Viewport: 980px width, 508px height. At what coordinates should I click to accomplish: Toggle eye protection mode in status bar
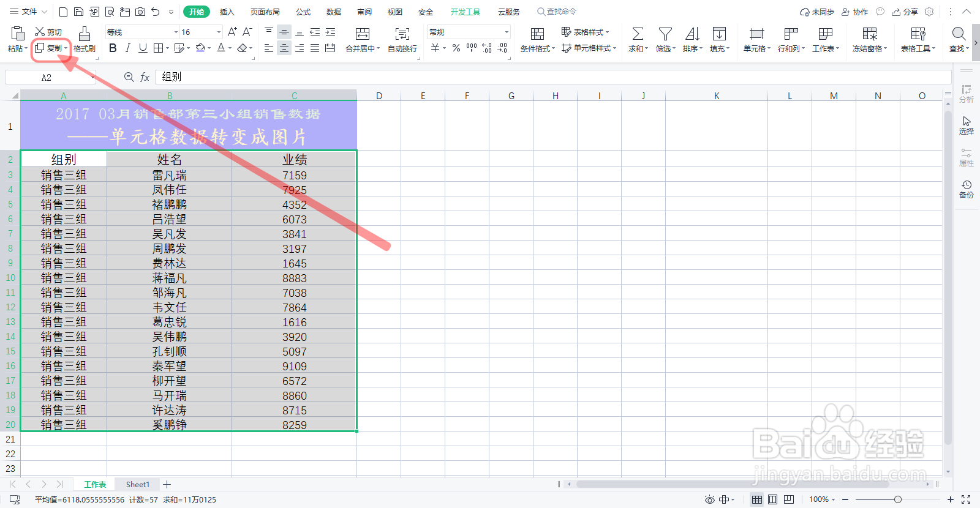tap(709, 499)
